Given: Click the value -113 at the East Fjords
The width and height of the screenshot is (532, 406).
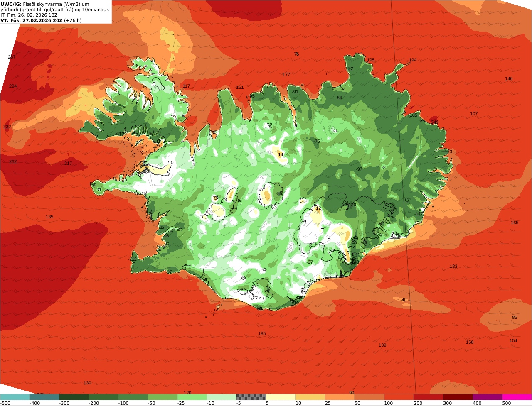Looking at the screenshot, I should pyautogui.click(x=447, y=152).
